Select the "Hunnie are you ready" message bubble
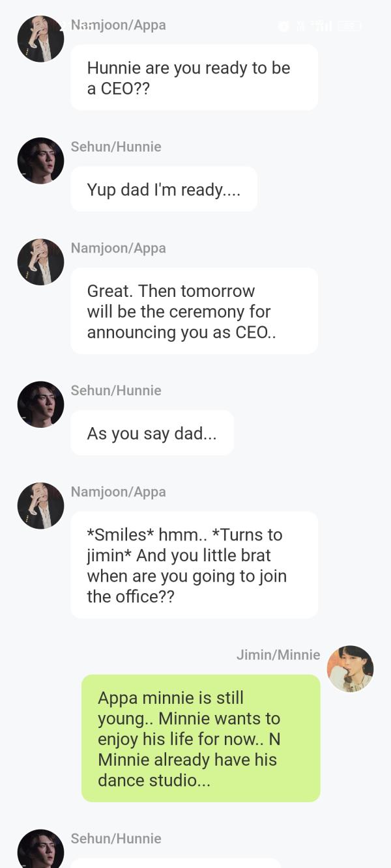The height and width of the screenshot is (868, 391). click(194, 77)
